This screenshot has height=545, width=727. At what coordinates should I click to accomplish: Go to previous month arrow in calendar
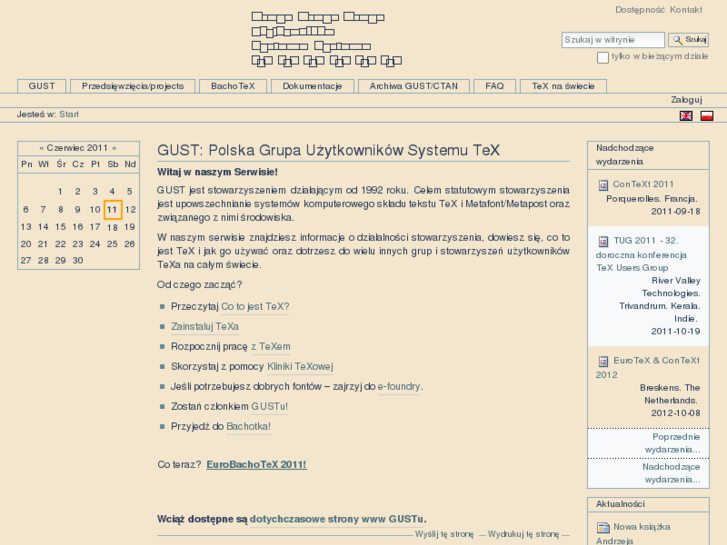point(42,148)
